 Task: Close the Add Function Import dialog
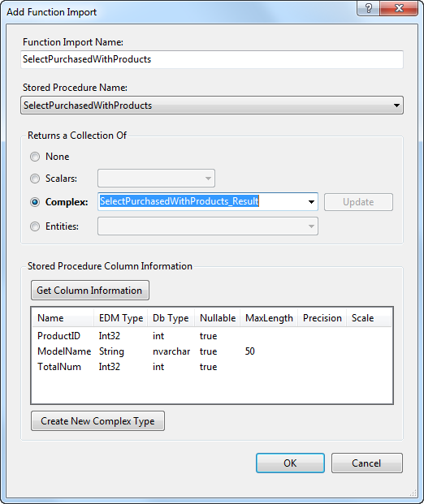point(399,8)
